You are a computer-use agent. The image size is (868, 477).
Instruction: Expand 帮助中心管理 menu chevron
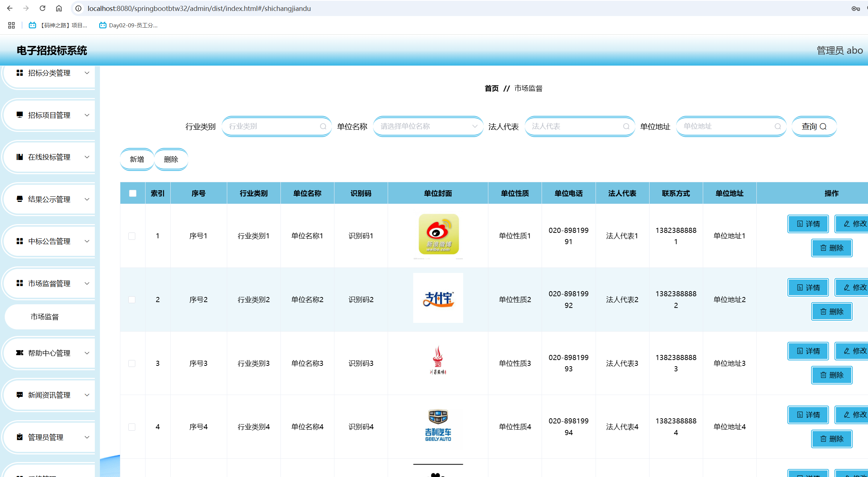[x=87, y=353]
